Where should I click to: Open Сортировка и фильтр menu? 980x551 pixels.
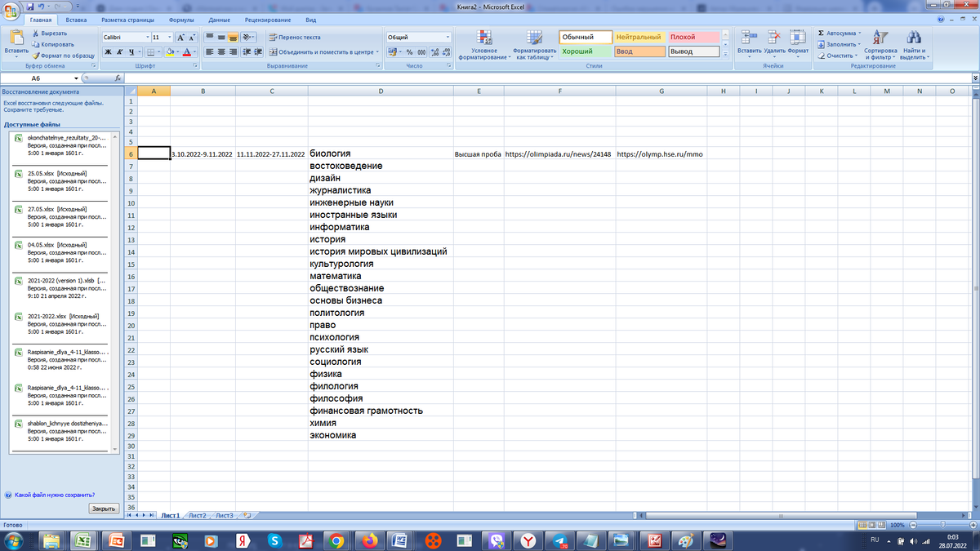tap(880, 45)
